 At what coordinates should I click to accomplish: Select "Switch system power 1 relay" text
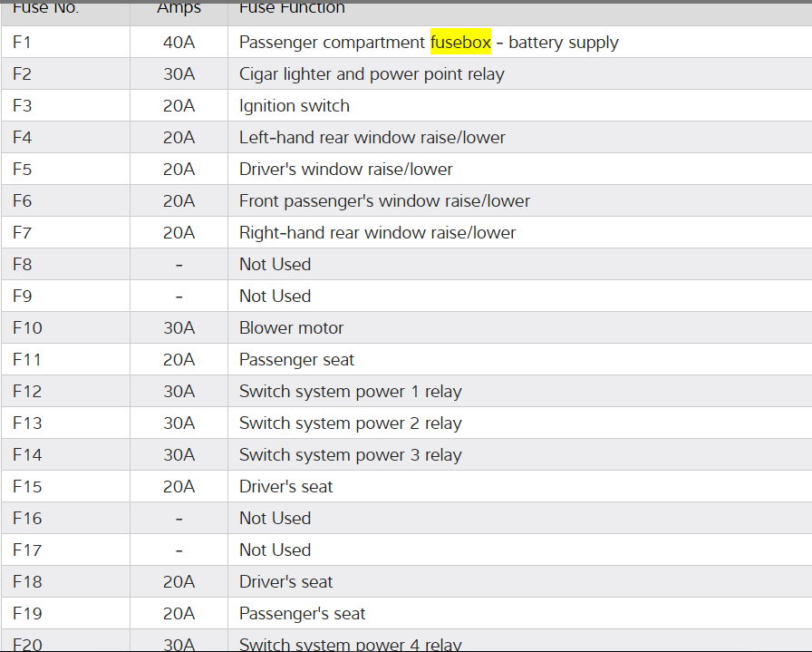pyautogui.click(x=350, y=392)
